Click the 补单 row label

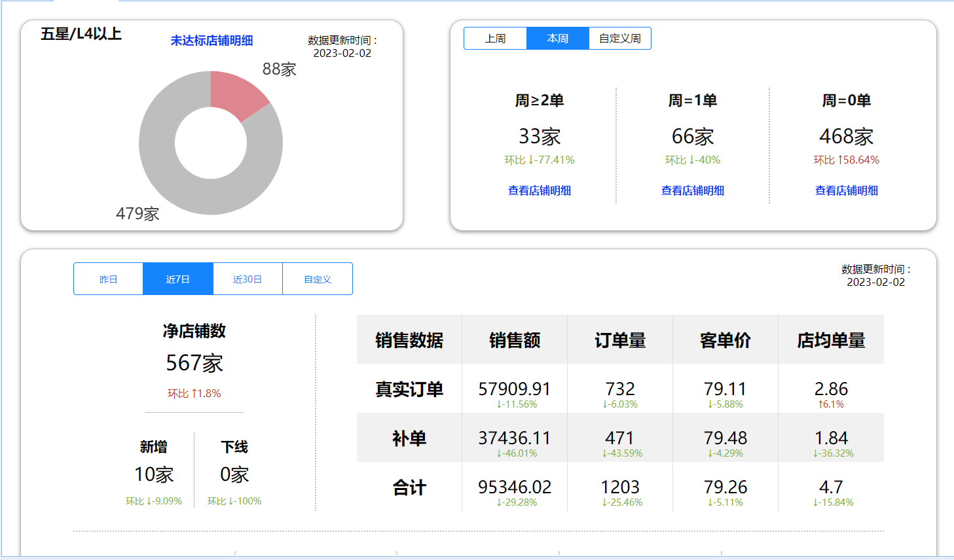(x=409, y=438)
